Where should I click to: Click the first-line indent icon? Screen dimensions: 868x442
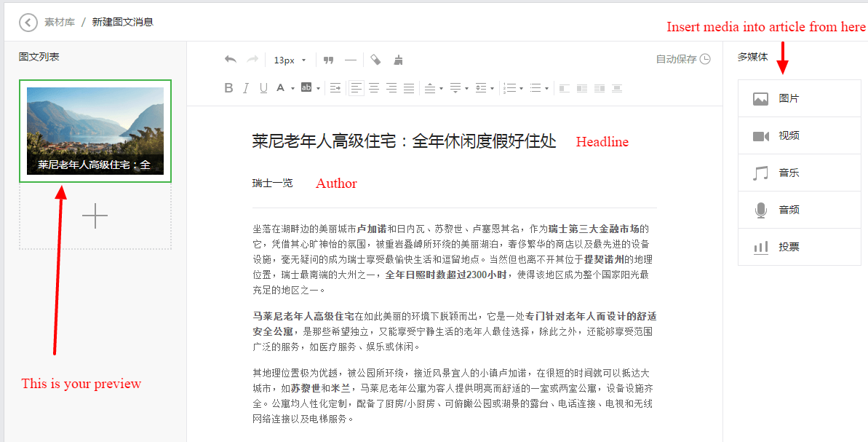pos(335,87)
